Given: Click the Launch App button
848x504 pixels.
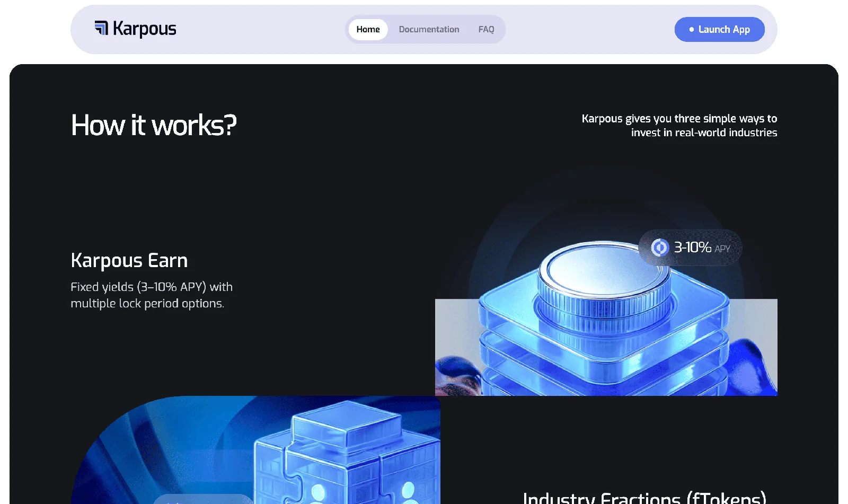Looking at the screenshot, I should [x=719, y=29].
